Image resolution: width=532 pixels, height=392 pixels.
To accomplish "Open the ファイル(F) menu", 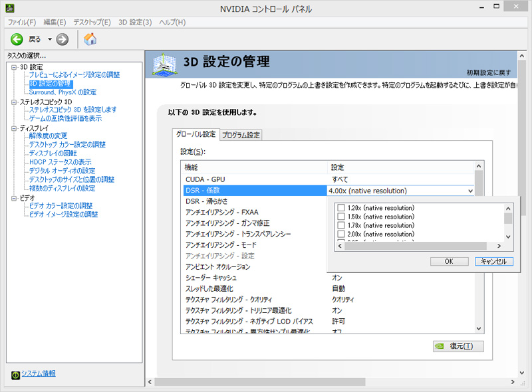I will (22, 23).
